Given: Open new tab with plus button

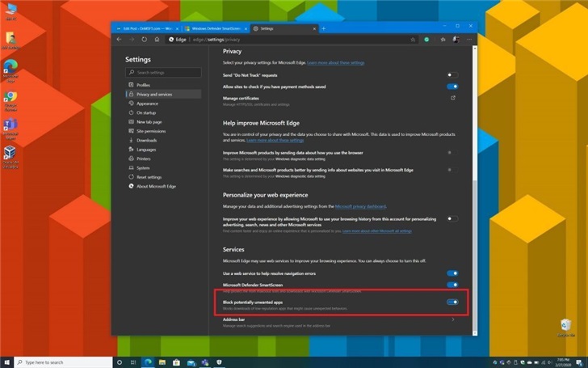Looking at the screenshot, I should click(323, 27).
